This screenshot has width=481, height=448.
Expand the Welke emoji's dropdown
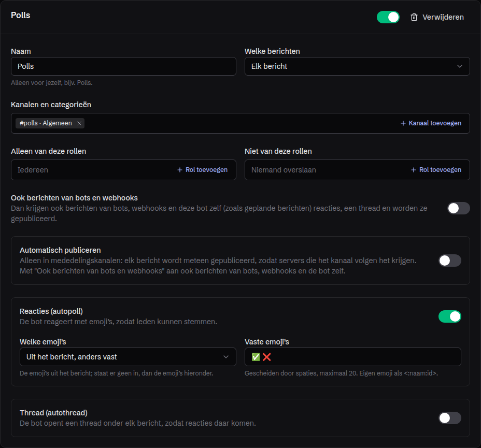pyautogui.click(x=128, y=357)
